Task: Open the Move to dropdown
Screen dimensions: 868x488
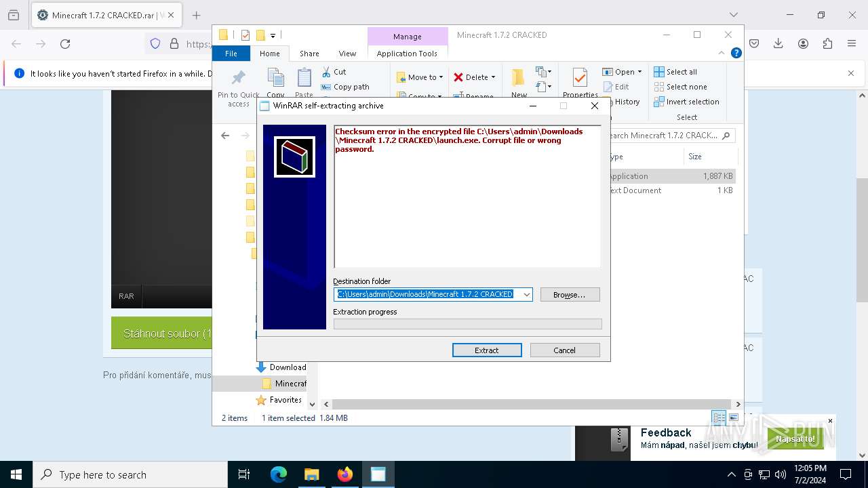Action: tap(419, 77)
